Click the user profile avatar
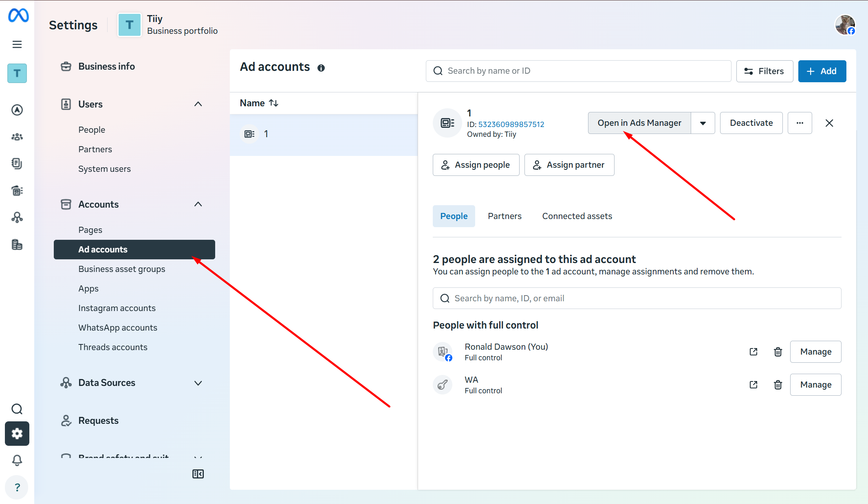 coord(845,25)
